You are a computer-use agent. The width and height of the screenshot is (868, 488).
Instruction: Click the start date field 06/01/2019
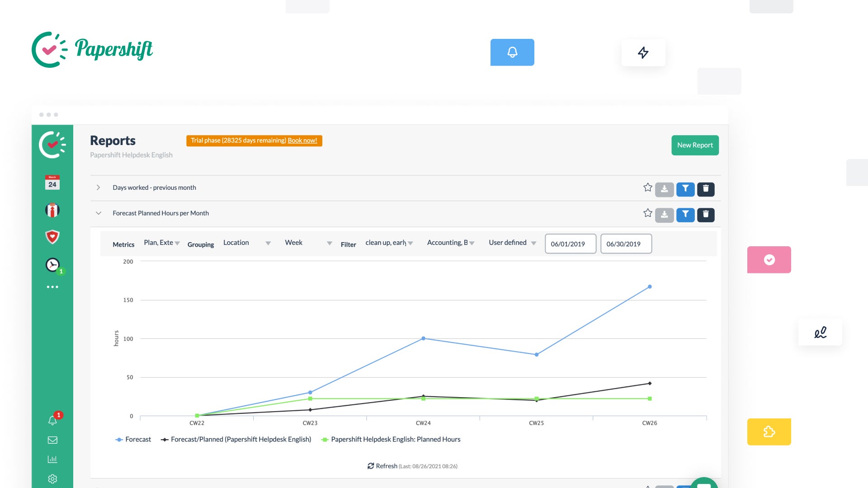point(570,244)
